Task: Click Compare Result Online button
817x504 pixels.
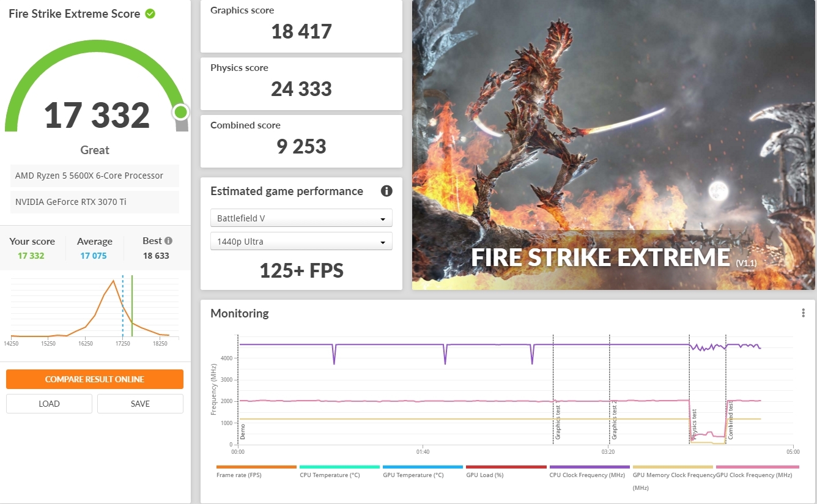Action: 95,379
